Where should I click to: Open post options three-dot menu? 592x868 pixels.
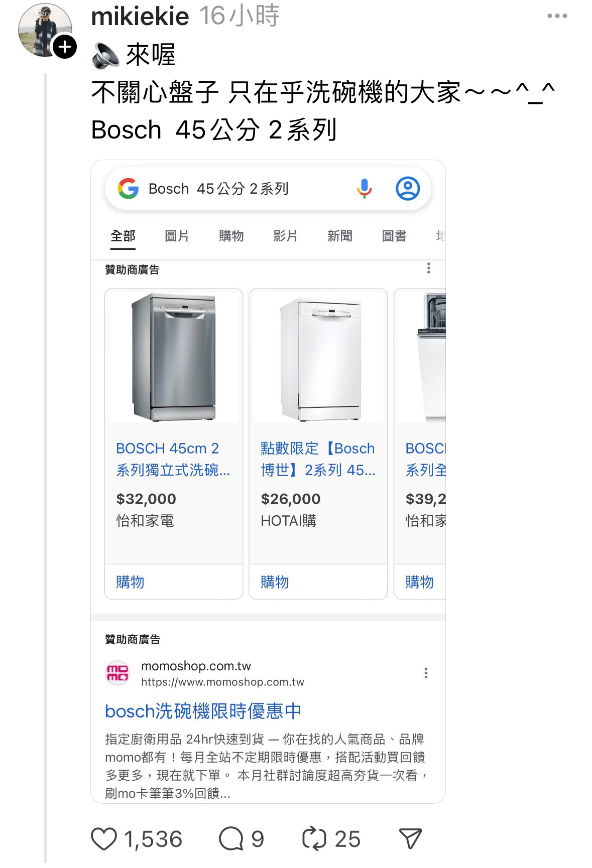(557, 16)
